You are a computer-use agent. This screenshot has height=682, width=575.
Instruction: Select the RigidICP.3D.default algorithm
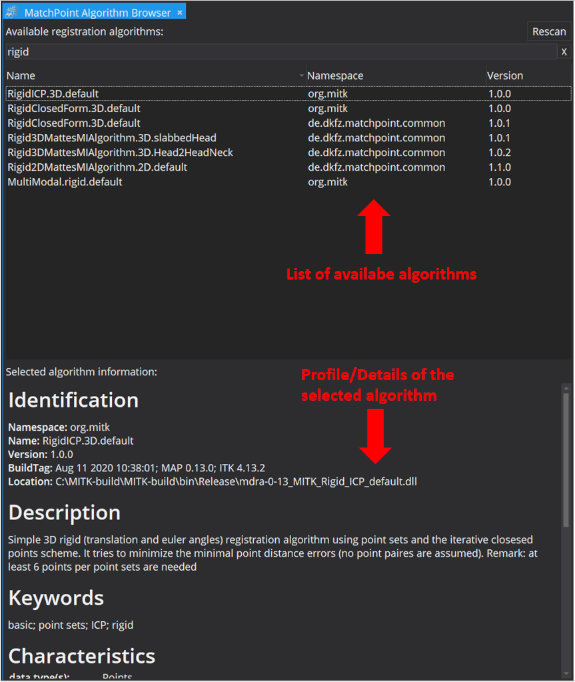click(288, 94)
